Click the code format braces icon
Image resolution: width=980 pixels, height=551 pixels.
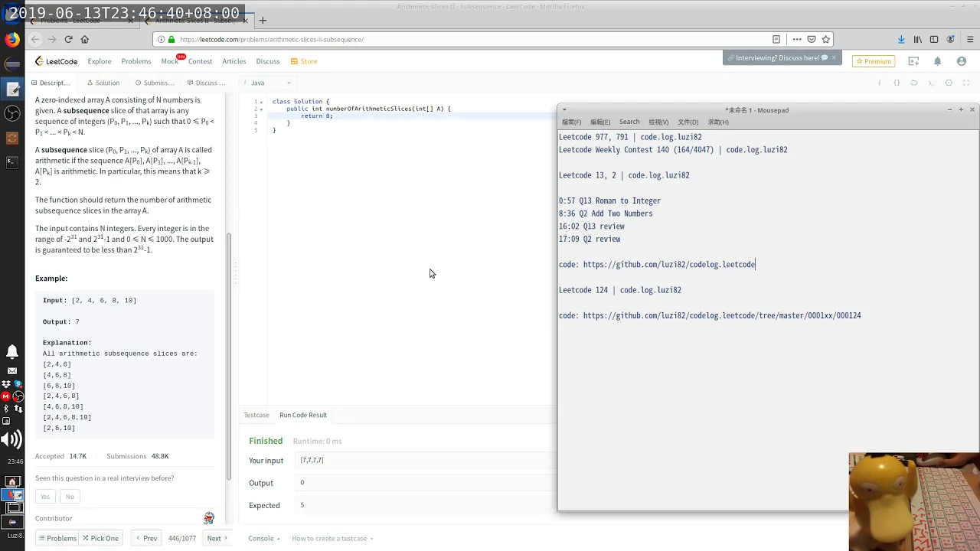click(x=897, y=83)
